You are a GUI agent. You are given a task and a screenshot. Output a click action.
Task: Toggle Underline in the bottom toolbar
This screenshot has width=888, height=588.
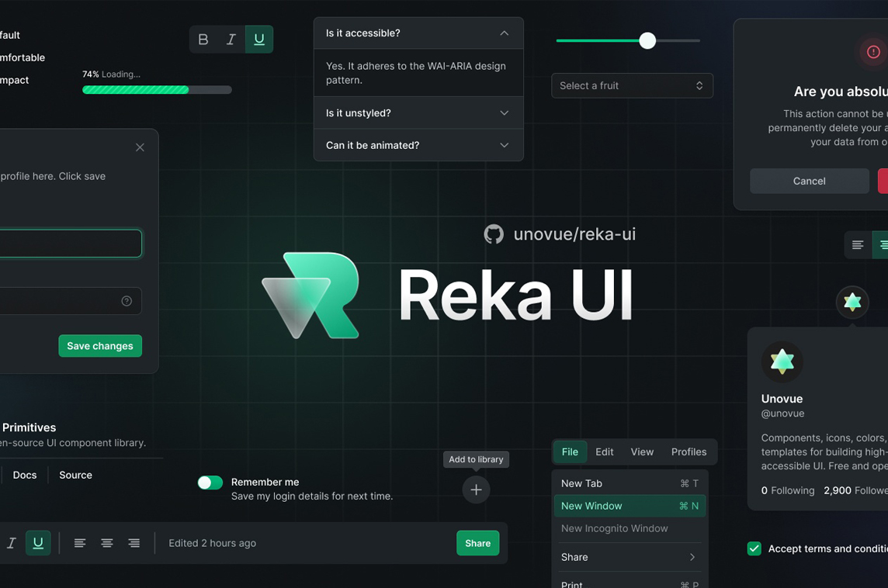click(x=38, y=543)
